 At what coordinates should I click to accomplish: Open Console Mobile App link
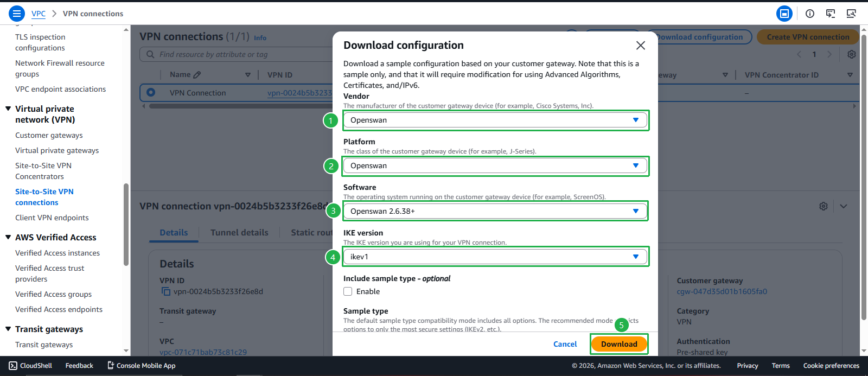click(141, 366)
